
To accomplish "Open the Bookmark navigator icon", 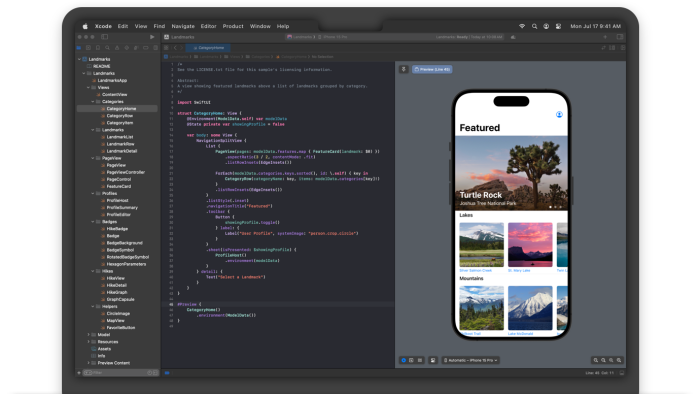I will pyautogui.click(x=98, y=48).
